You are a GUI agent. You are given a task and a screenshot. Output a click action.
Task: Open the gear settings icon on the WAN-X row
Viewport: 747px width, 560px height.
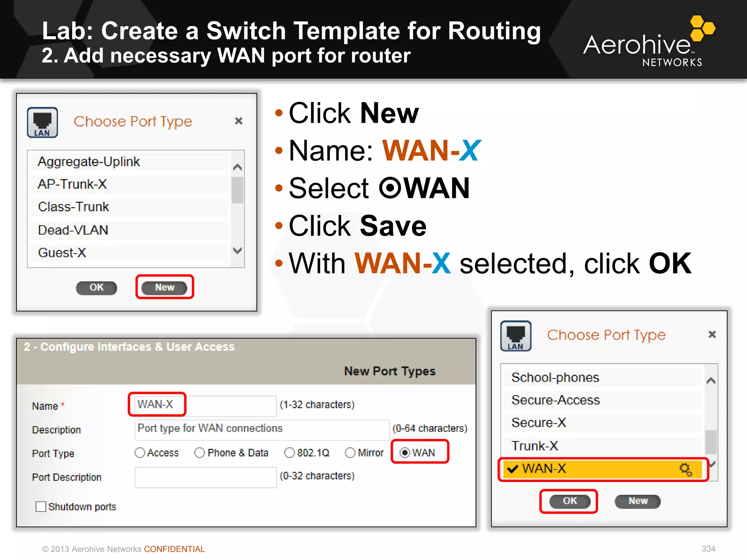[x=686, y=469]
